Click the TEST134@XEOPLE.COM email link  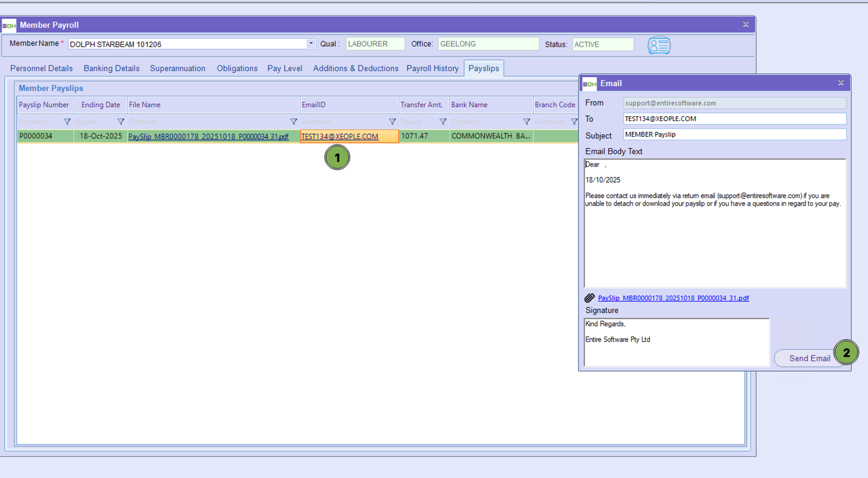pos(340,137)
